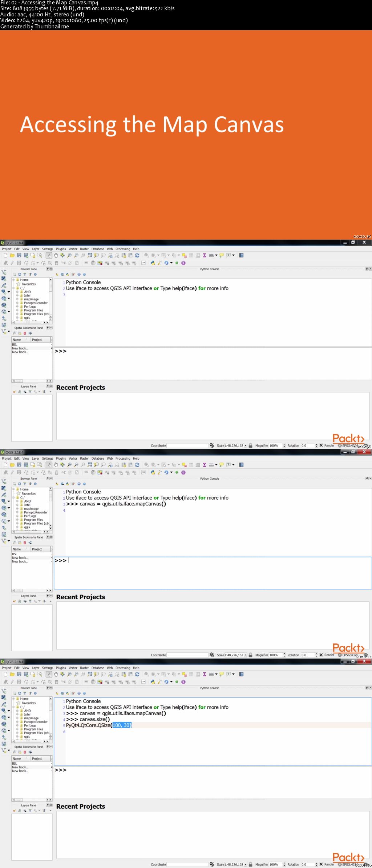This screenshot has height=868, width=372.
Task: Click Open Project folder icon in empty-console frame
Action: [x=12, y=255]
